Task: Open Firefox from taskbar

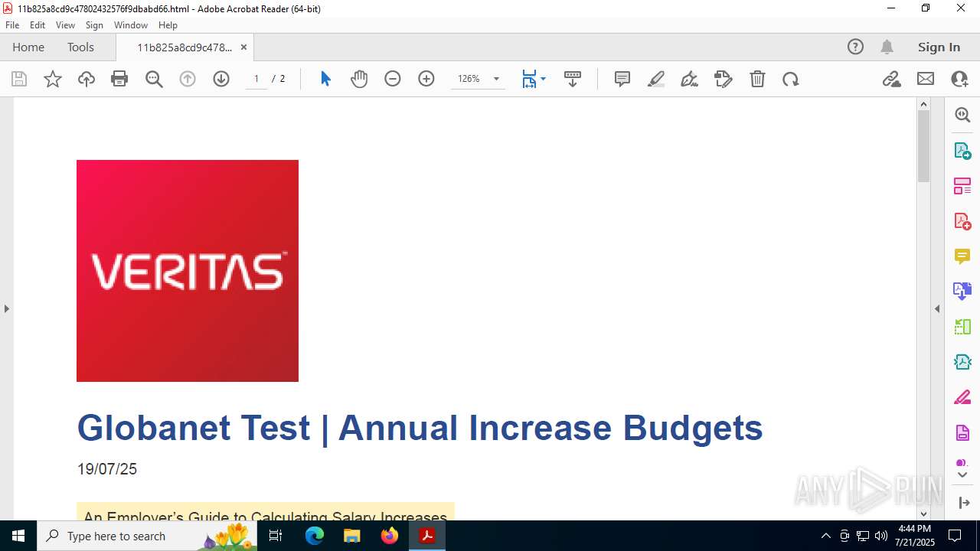Action: click(390, 536)
